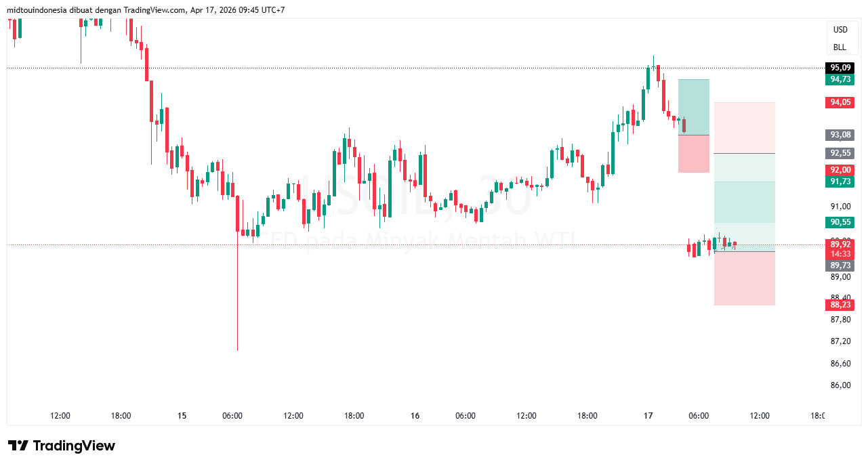Image resolution: width=868 pixels, height=466 pixels.
Task: Click the date label 17 on time axis
Action: point(648,416)
